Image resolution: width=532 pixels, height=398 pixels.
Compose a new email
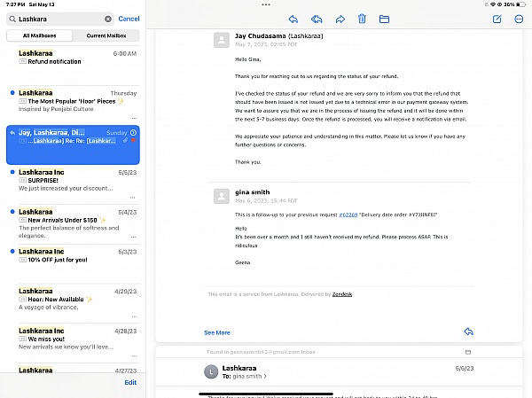[x=497, y=19]
